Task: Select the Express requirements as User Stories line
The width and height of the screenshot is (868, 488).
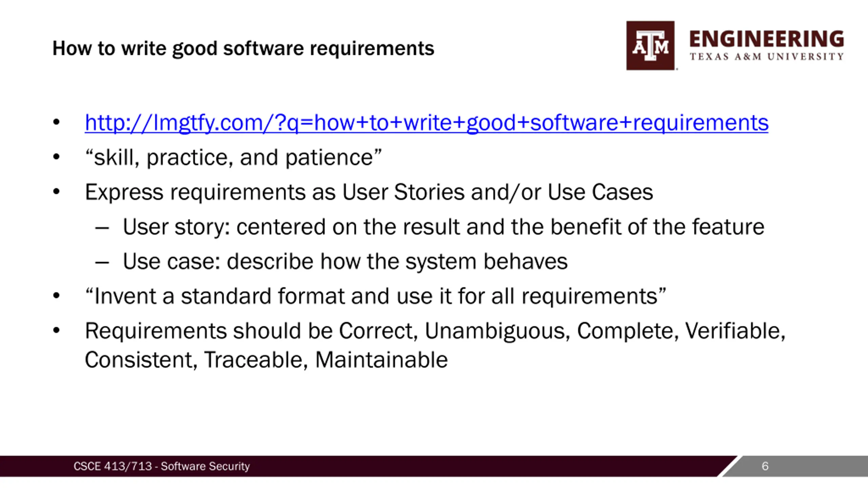Action: tap(369, 192)
